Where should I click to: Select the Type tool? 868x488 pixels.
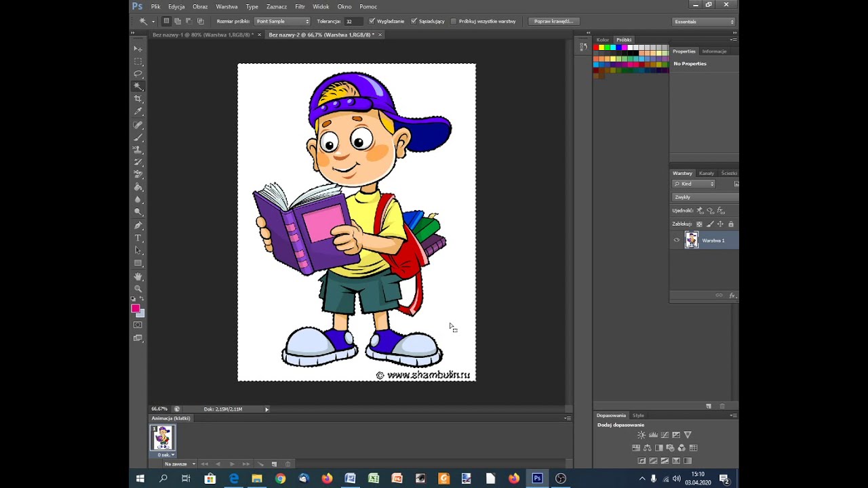(138, 238)
